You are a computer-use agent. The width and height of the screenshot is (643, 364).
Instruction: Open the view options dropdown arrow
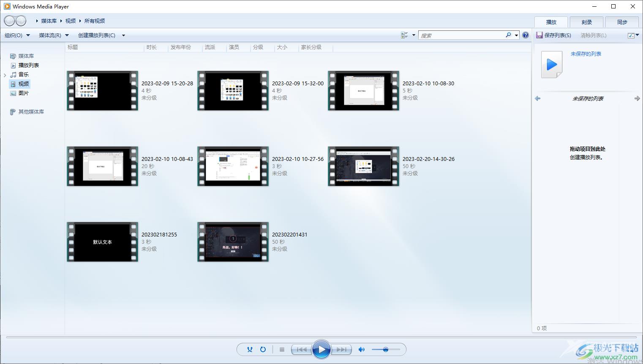(x=414, y=35)
